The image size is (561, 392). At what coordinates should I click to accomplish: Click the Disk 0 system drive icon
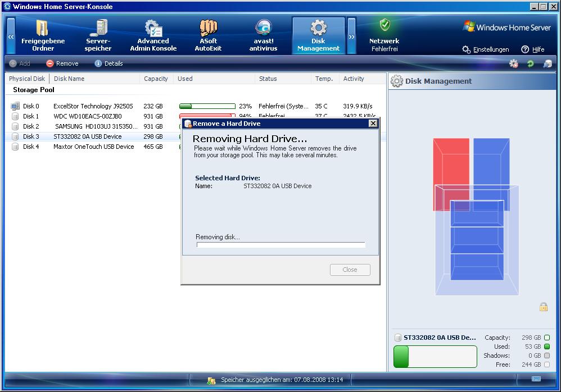point(15,106)
